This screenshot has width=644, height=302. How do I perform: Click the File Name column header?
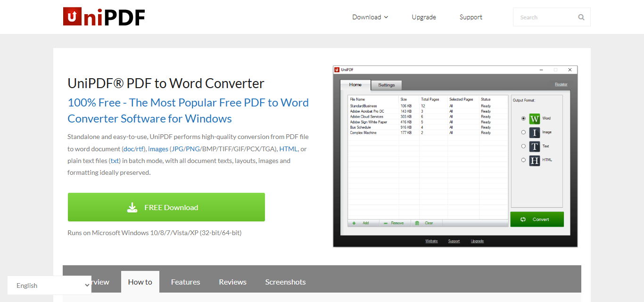357,99
